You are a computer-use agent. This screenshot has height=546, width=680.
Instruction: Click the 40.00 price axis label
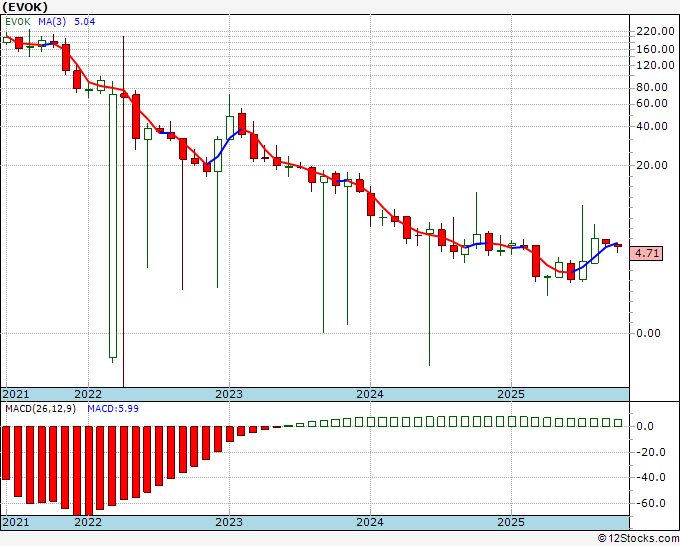click(x=652, y=126)
